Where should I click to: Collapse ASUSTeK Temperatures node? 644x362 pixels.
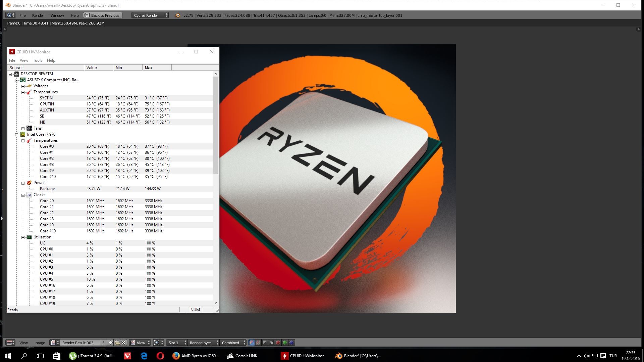pos(23,92)
